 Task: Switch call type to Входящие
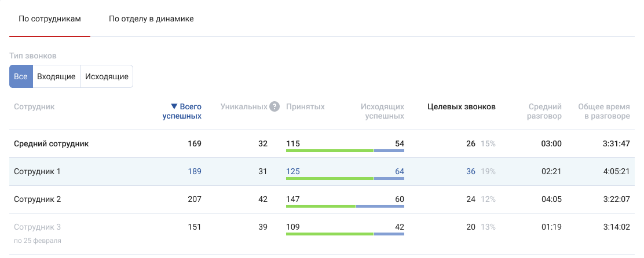coord(56,76)
